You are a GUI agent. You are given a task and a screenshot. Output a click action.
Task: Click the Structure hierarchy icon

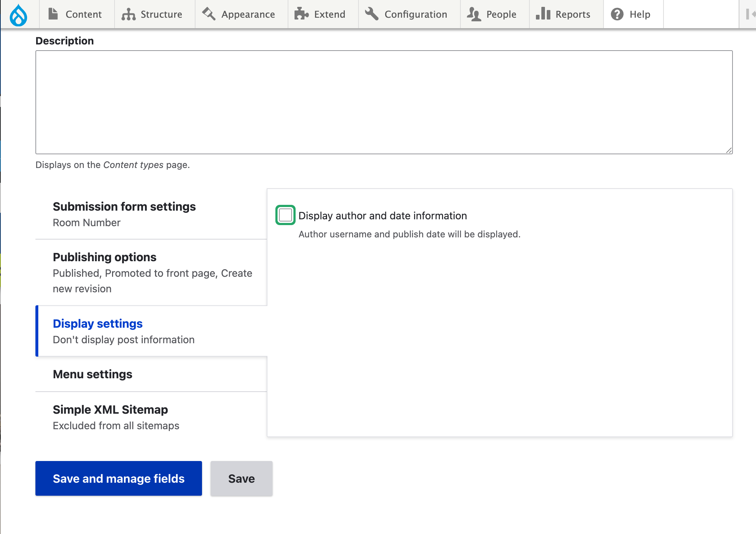[x=128, y=14]
